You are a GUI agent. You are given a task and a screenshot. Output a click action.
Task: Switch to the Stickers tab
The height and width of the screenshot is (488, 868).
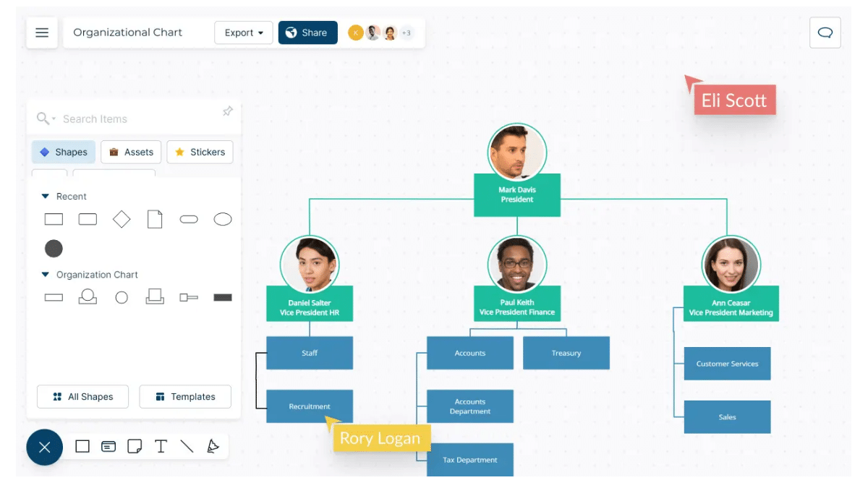point(200,152)
